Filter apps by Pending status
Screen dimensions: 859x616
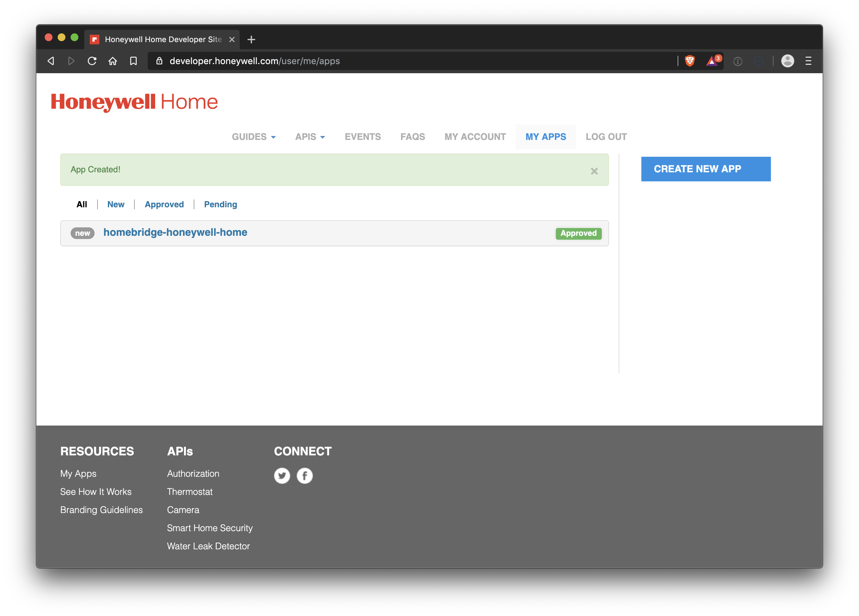point(221,204)
